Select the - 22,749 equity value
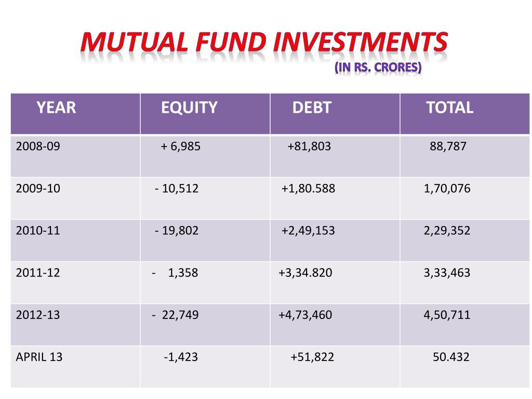 pyautogui.click(x=175, y=315)
